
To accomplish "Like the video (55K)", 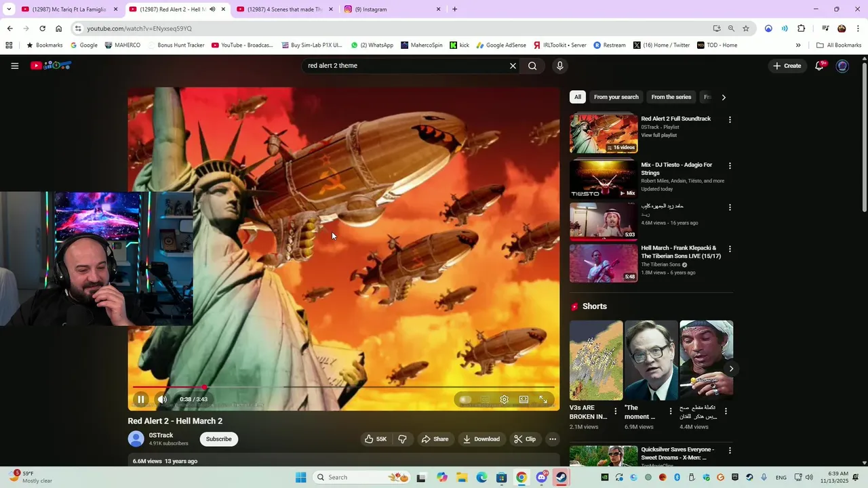I will [x=376, y=439].
